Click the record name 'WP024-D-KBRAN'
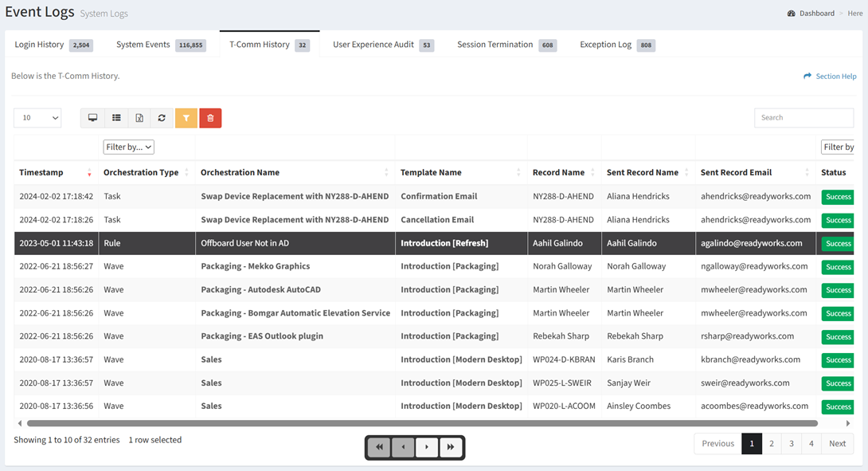 [x=564, y=359]
